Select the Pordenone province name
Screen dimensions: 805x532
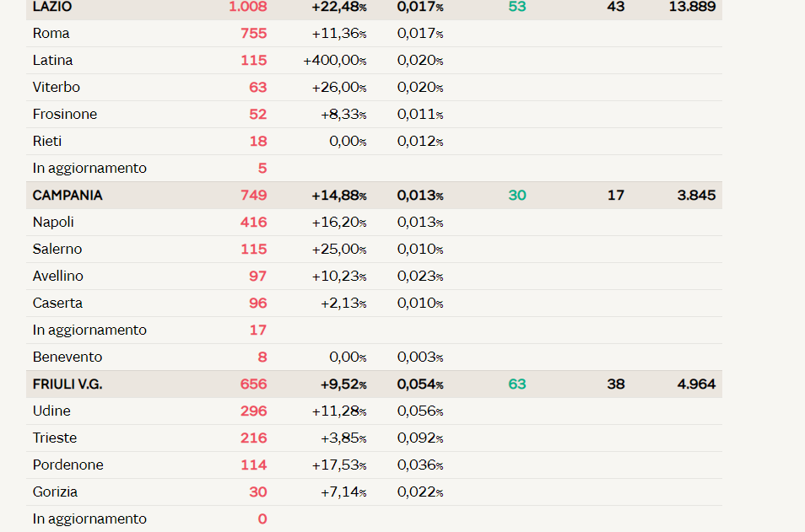click(x=68, y=465)
